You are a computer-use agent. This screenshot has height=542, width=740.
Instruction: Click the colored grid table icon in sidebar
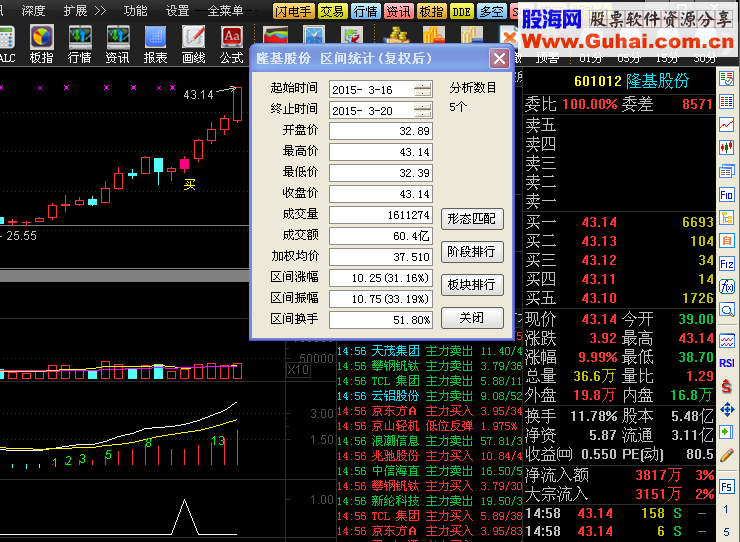click(727, 102)
